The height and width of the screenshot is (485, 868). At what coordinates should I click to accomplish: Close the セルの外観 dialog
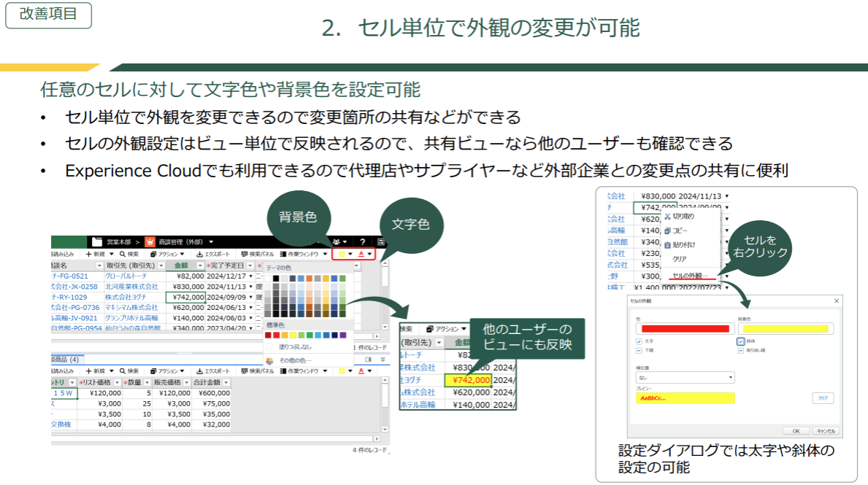[x=837, y=300]
